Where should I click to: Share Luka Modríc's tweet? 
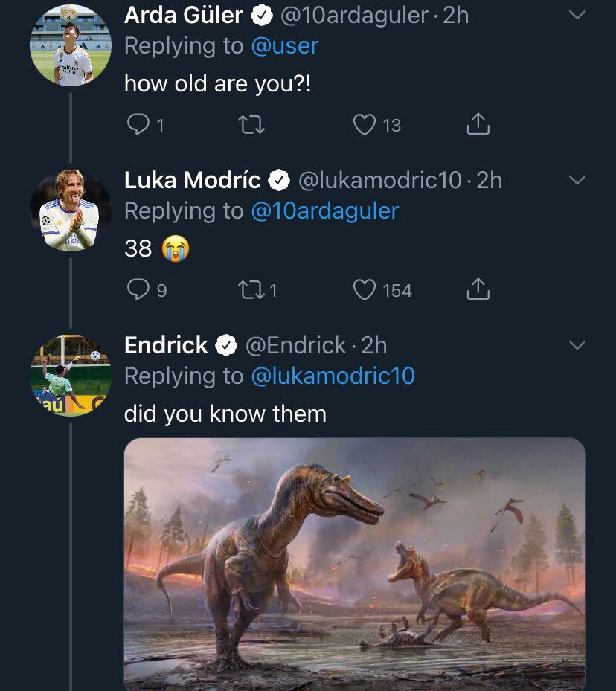[x=478, y=289]
